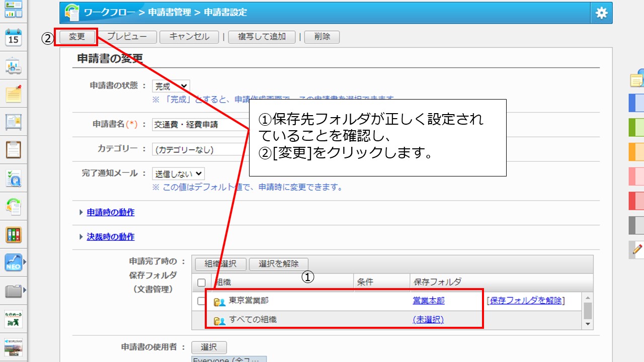Open the 申請書の状態 dropdown showing 完成
Viewport: 644px width, 362px height.
point(171,86)
